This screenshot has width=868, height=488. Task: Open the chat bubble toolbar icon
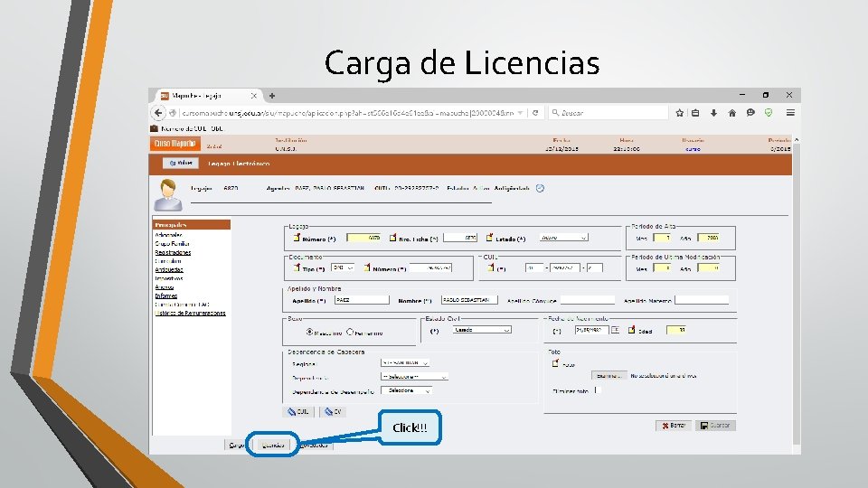750,113
